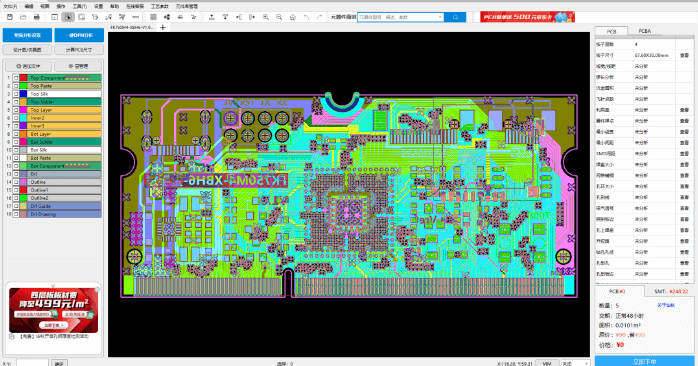
Task: Select the pointer selection tool
Action: click(x=68, y=17)
